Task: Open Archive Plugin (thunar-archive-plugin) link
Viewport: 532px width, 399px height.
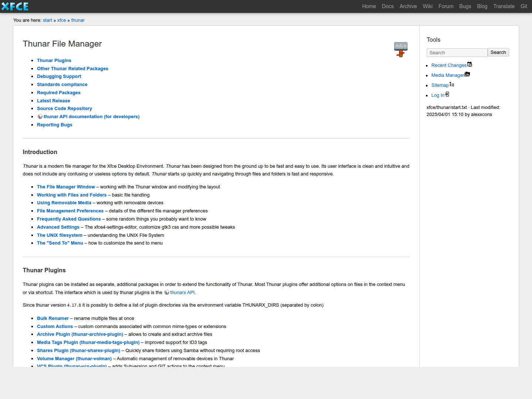Action: 80,334
